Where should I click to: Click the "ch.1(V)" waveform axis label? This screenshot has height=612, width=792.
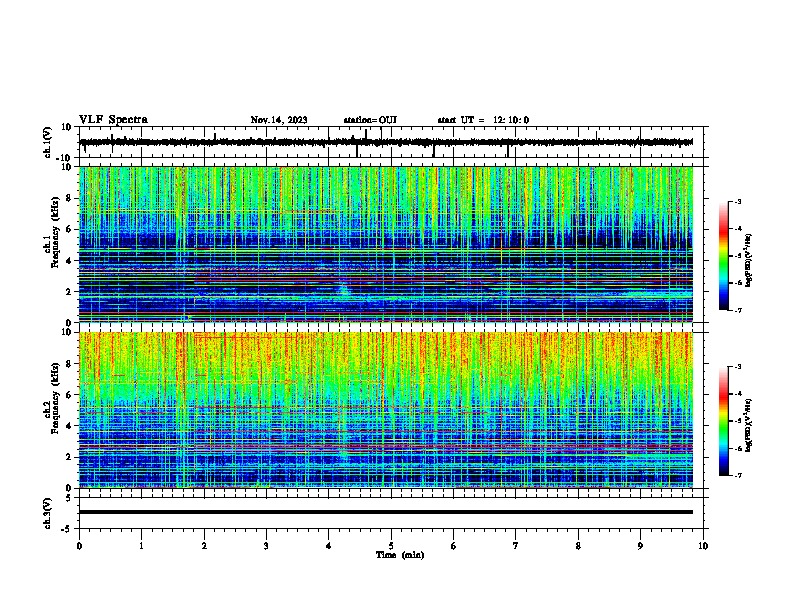(x=48, y=142)
